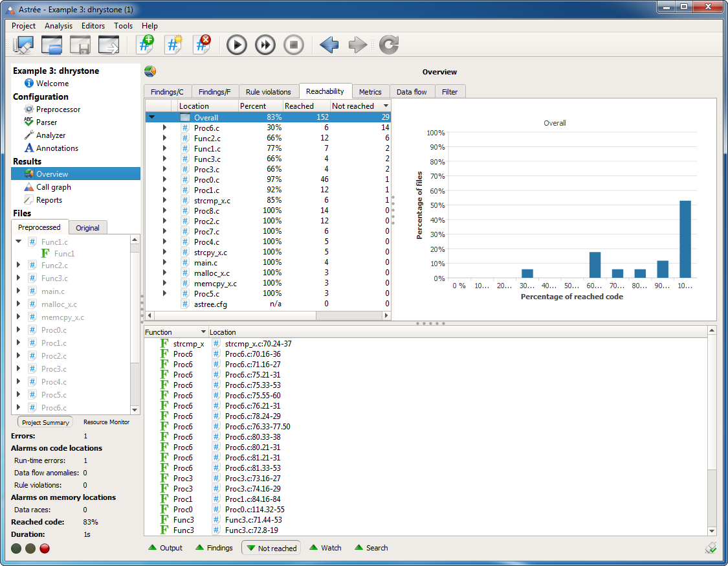This screenshot has width=728, height=566.
Task: Switch to the Findings/C tab
Action: coord(167,91)
